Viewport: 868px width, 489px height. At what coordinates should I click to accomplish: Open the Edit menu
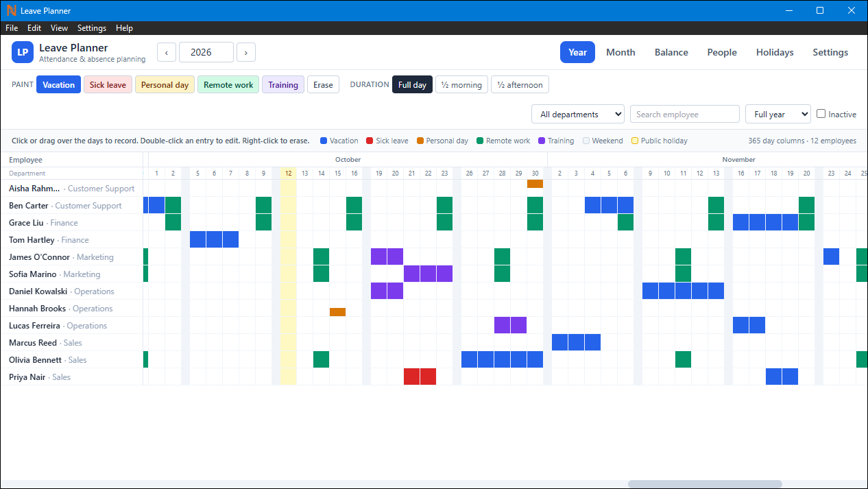(x=34, y=28)
